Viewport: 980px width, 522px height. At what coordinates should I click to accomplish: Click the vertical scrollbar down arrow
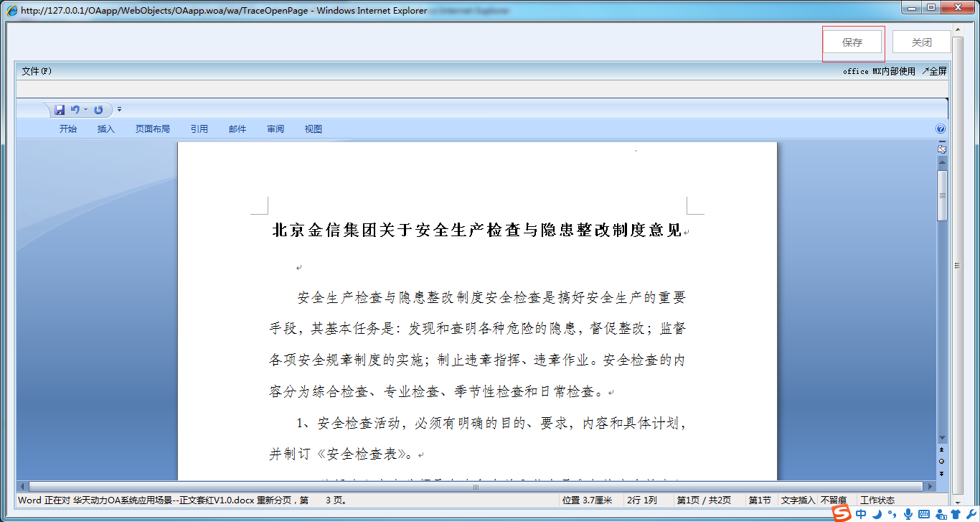click(x=943, y=437)
